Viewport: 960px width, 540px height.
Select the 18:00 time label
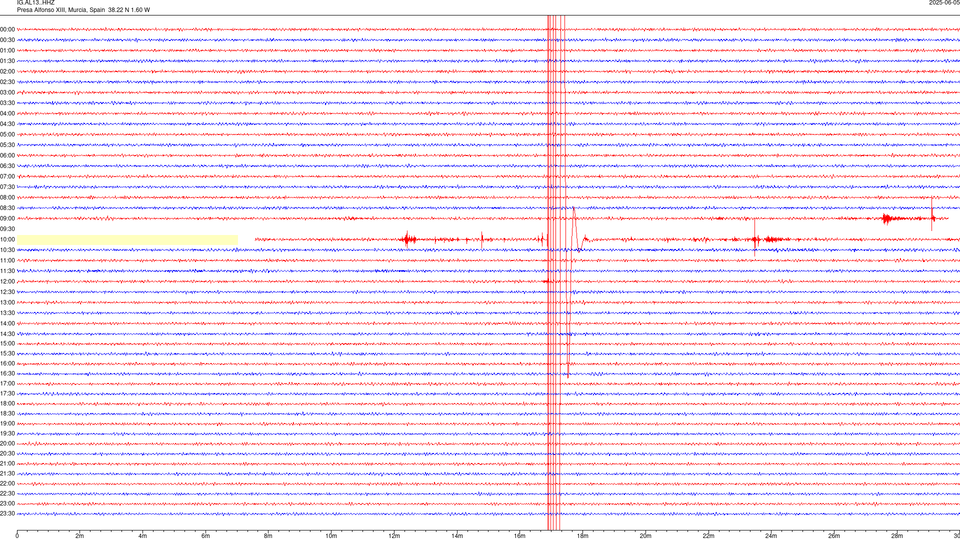click(7, 403)
